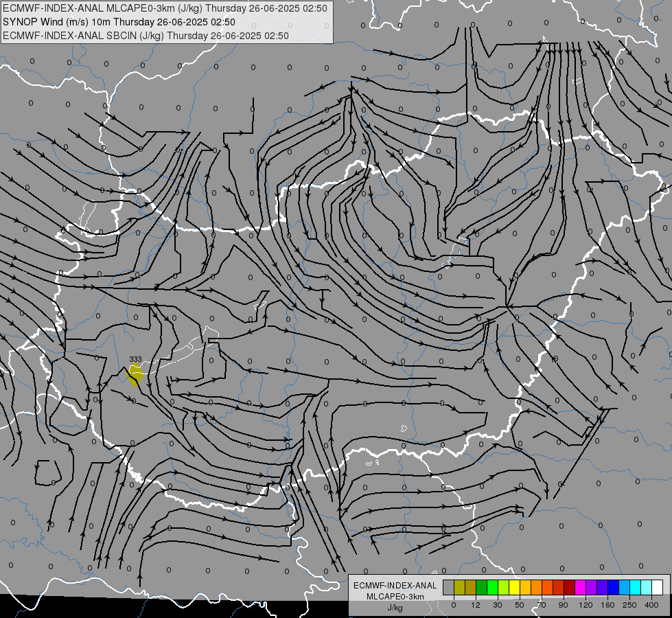Click the J/kg unit label in legend

(x=395, y=608)
